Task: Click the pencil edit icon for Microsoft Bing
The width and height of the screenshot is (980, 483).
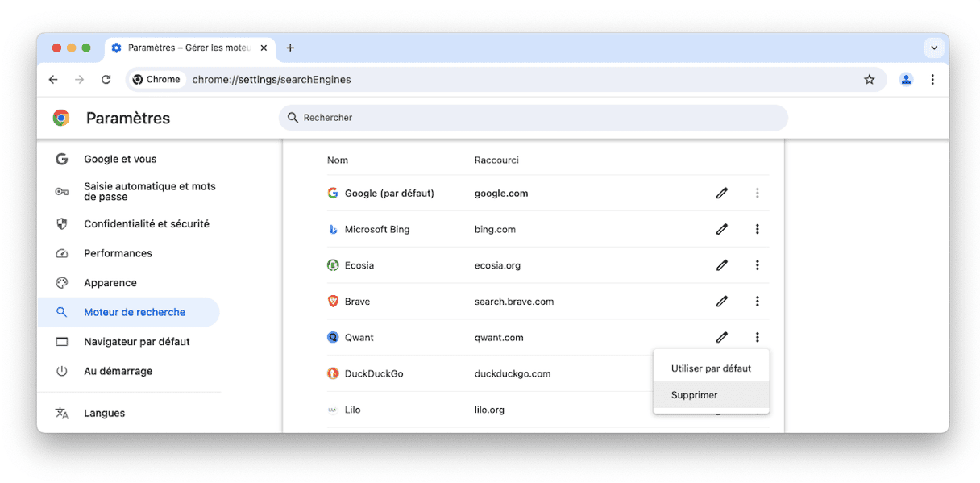Action: click(x=721, y=229)
